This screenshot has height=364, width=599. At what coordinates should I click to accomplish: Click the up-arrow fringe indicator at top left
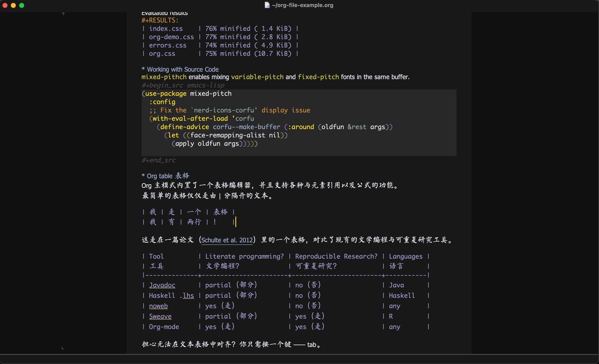(63, 14)
